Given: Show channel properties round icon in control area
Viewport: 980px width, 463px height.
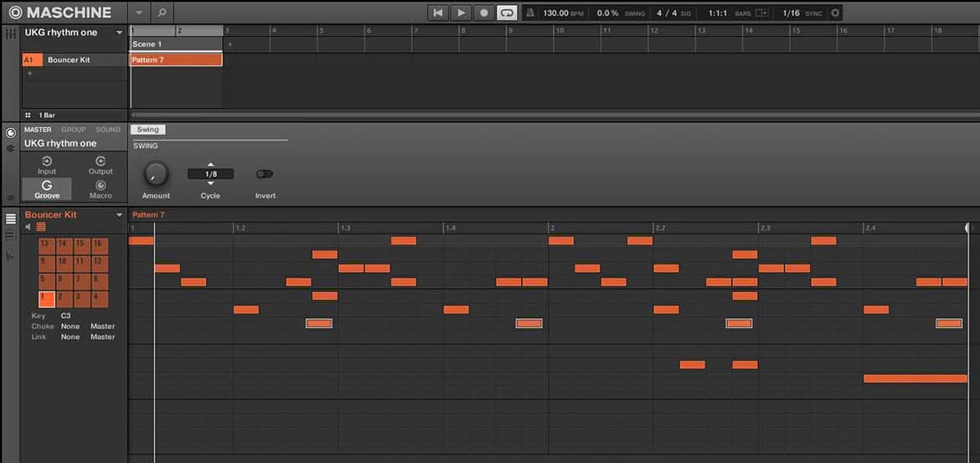Looking at the screenshot, I should point(11,133).
